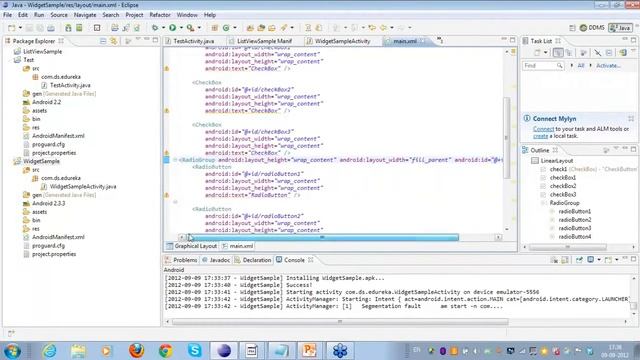The width and height of the screenshot is (640, 360).
Task: Open the New file dropdown arrow
Action: [x=20, y=28]
